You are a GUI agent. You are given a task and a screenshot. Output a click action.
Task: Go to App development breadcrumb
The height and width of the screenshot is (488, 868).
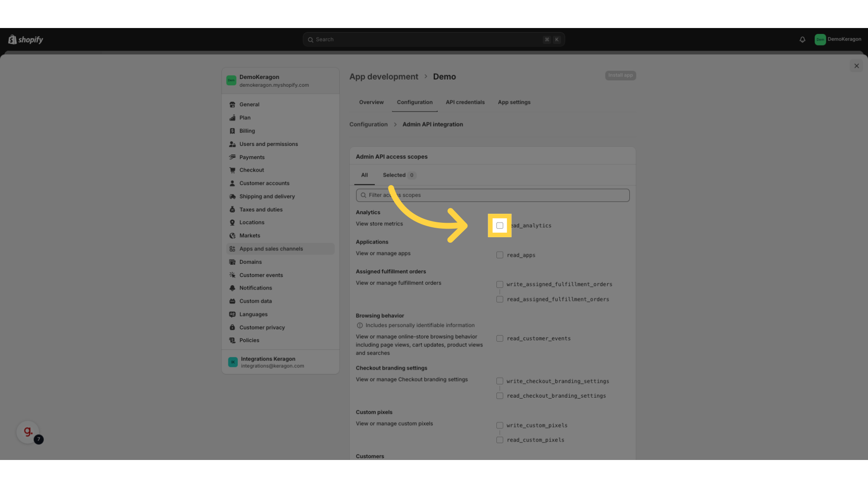(x=383, y=77)
